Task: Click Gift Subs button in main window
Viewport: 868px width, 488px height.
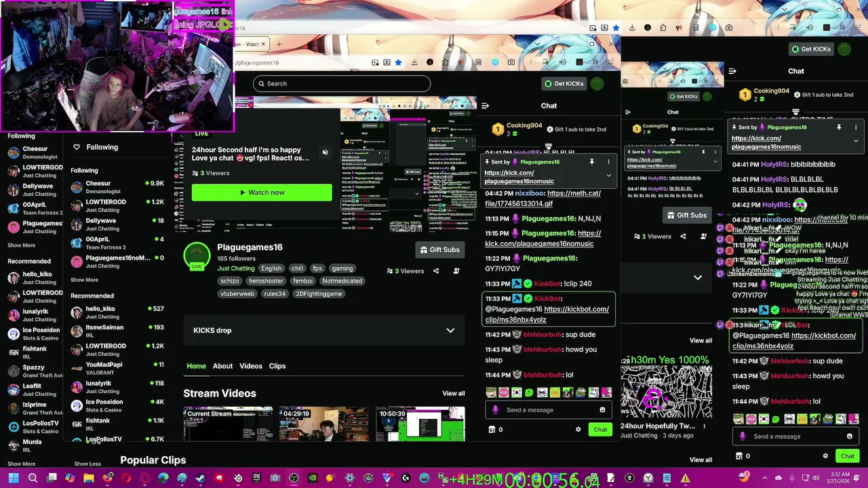Action: tap(439, 250)
